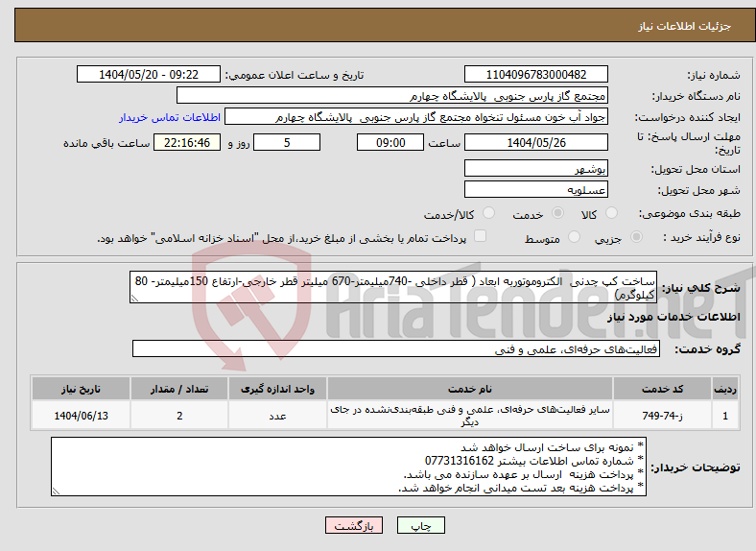Select the جزیی purchase type radio
The height and width of the screenshot is (551, 756).
(x=636, y=236)
